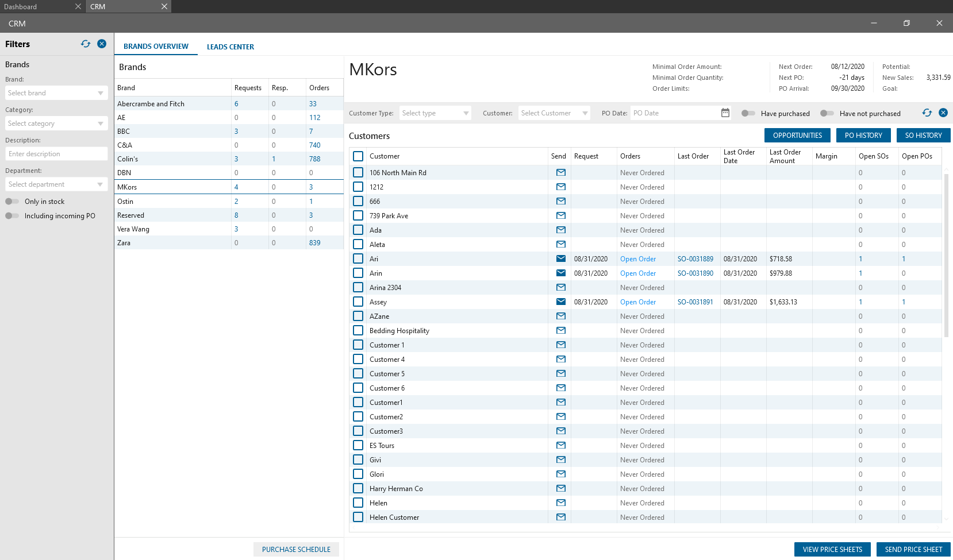This screenshot has width=953, height=560.
Task: Open PO History
Action: 863,136
